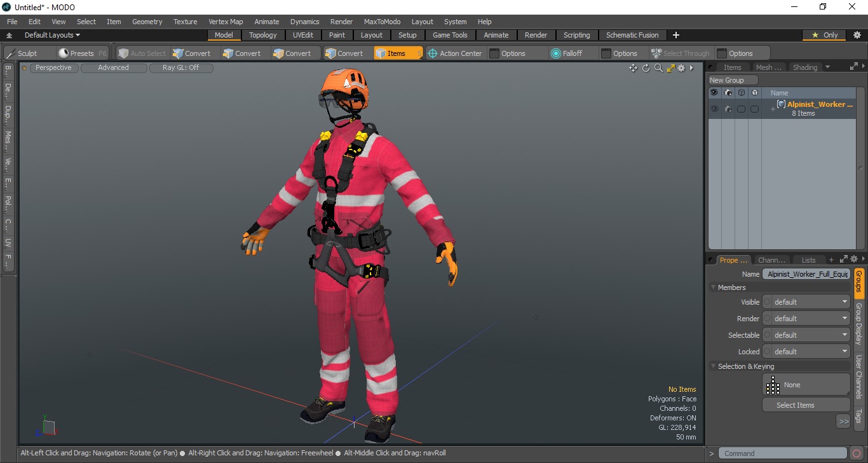Collapse the Members section
This screenshot has height=463, width=868.
(x=714, y=287)
